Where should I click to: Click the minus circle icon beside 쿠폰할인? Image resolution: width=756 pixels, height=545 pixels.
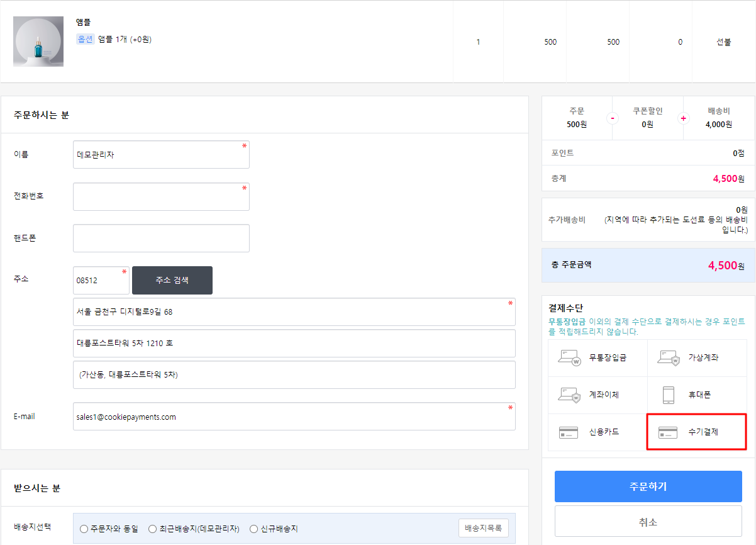(x=612, y=118)
